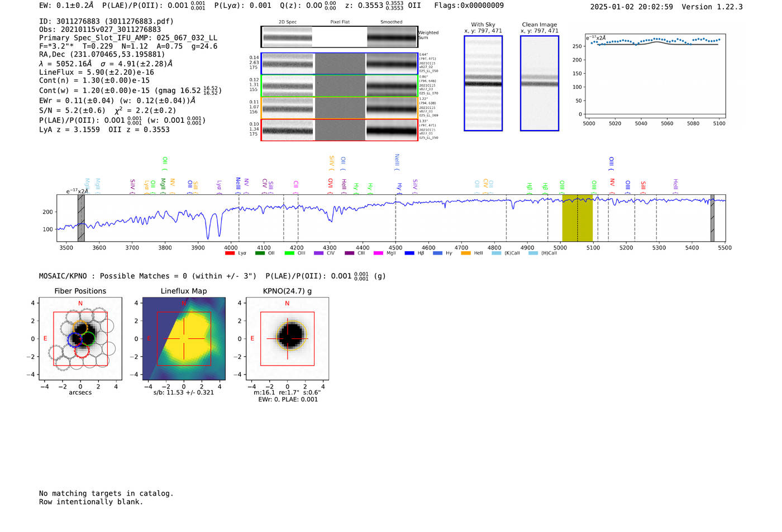Select the ID: 3011276883 line

pyautogui.click(x=106, y=21)
